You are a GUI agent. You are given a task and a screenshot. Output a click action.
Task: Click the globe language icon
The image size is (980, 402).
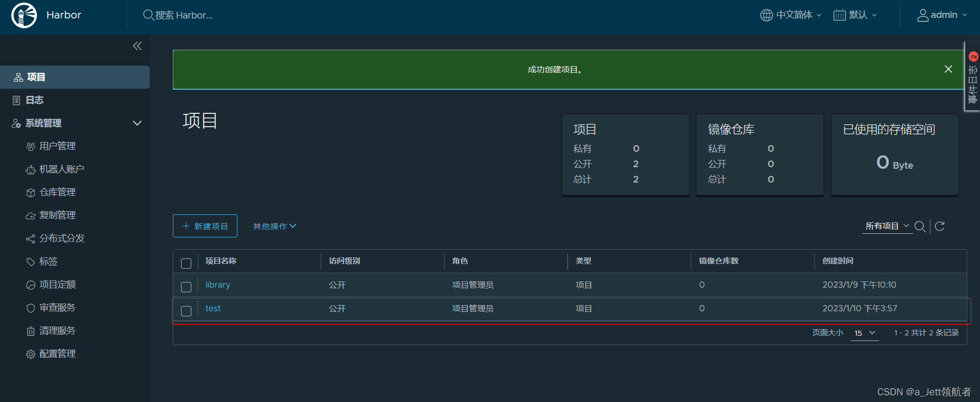pyautogui.click(x=766, y=15)
